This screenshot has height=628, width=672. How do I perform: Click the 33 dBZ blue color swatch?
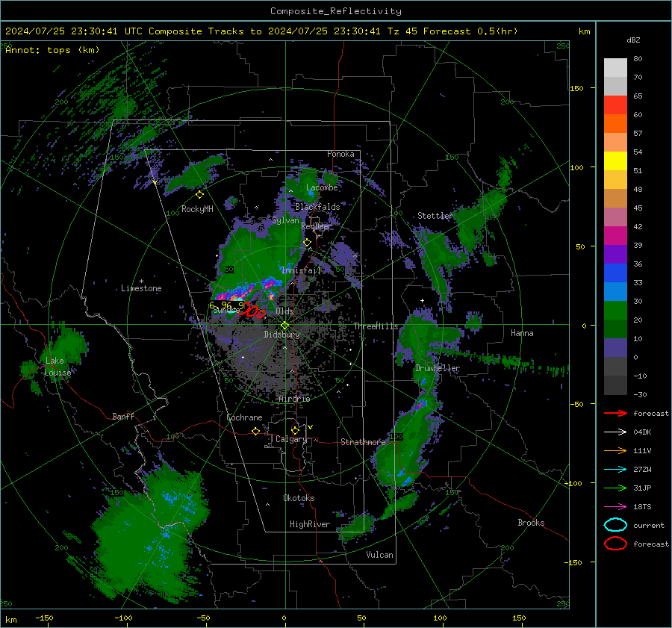(x=615, y=291)
